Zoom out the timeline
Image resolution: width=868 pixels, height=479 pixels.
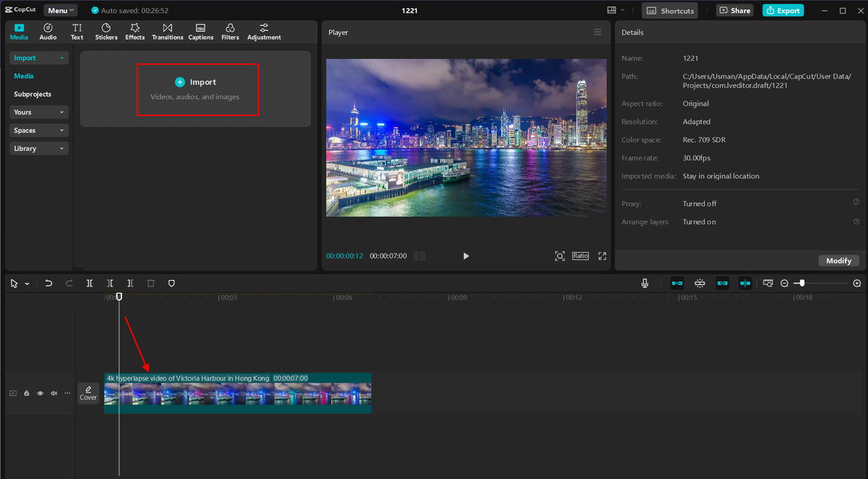[x=785, y=283]
